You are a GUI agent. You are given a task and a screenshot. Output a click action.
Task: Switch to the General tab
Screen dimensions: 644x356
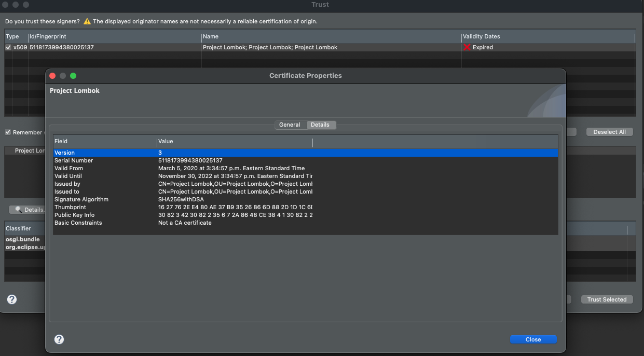290,125
